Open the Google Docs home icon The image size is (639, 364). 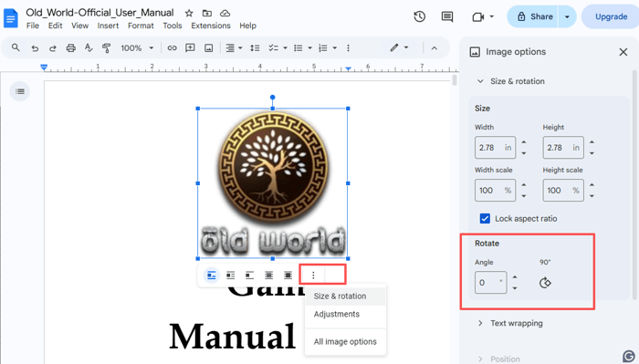click(11, 18)
